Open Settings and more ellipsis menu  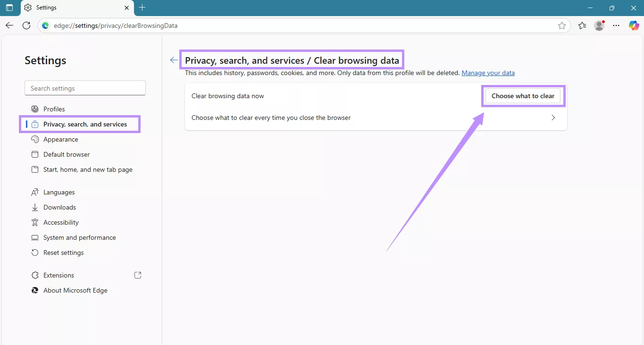(616, 25)
